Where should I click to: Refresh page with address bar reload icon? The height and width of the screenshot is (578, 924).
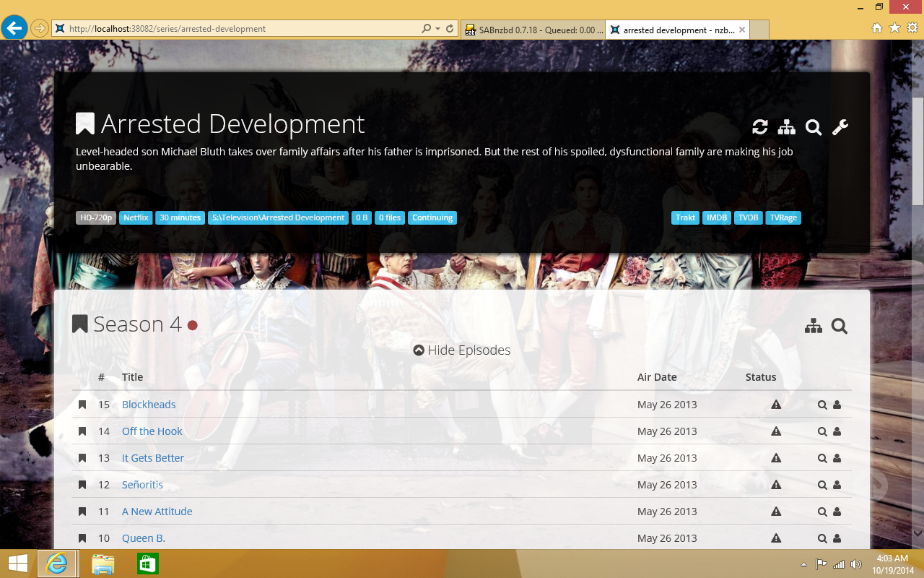(x=450, y=29)
